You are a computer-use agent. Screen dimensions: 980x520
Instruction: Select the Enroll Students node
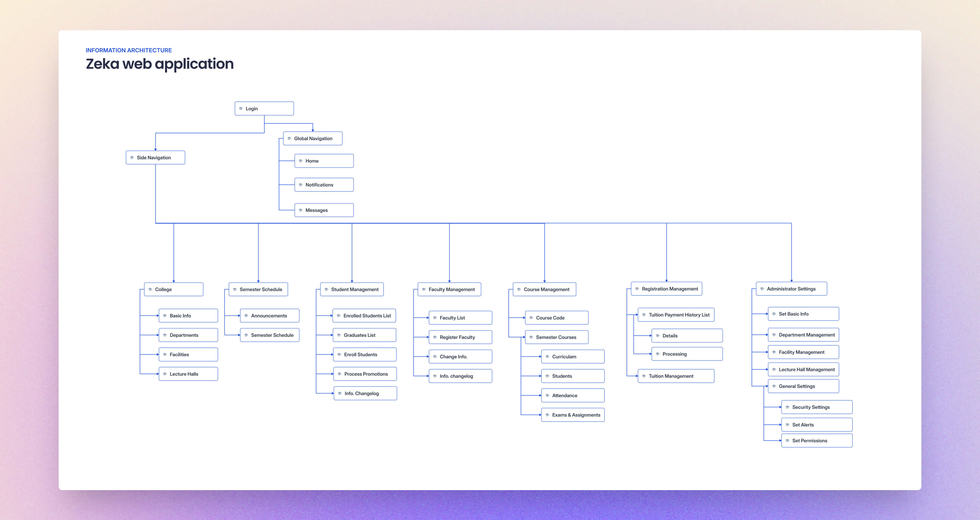point(365,355)
